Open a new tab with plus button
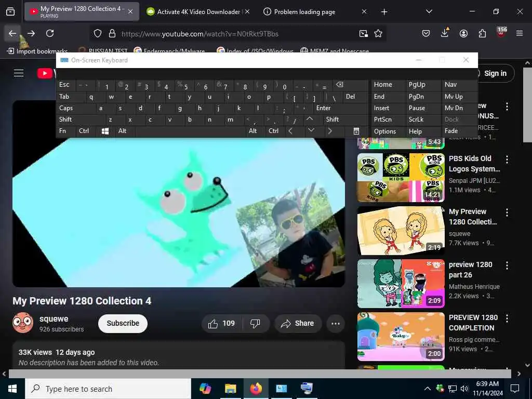This screenshot has height=399, width=532. pos(384,12)
